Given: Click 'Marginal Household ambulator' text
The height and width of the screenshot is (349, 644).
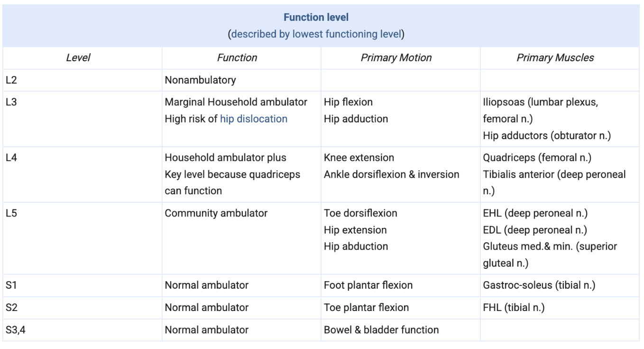Looking at the screenshot, I should point(236,102).
